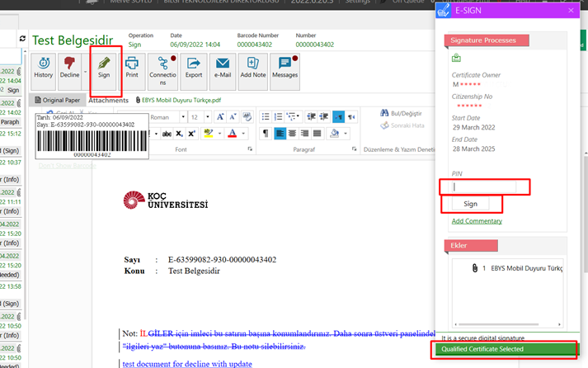Click the Decline thumbs-down icon
Image resolution: width=588 pixels, height=368 pixels.
69,63
